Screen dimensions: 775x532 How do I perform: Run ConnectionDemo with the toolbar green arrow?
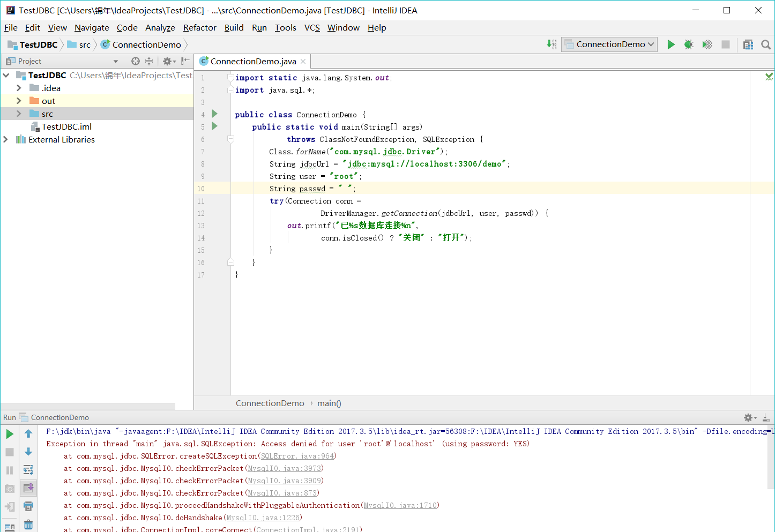tap(670, 44)
